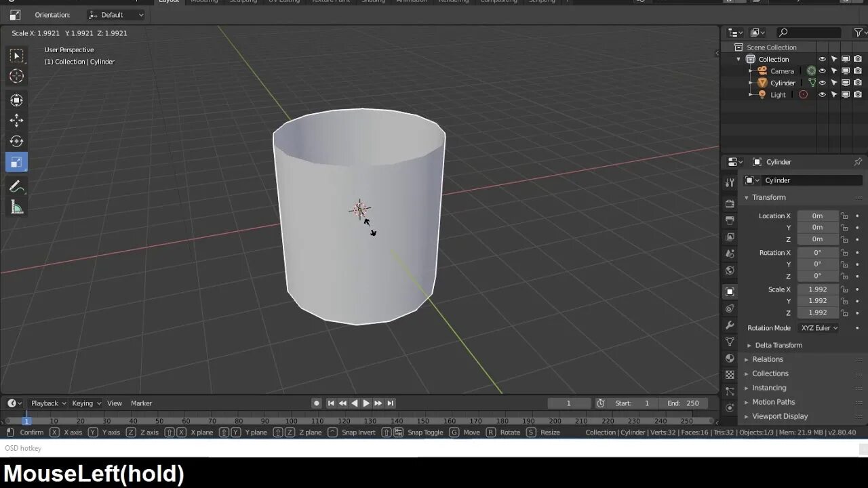868x488 pixels.
Task: Hide Light using its eye icon
Action: point(822,95)
